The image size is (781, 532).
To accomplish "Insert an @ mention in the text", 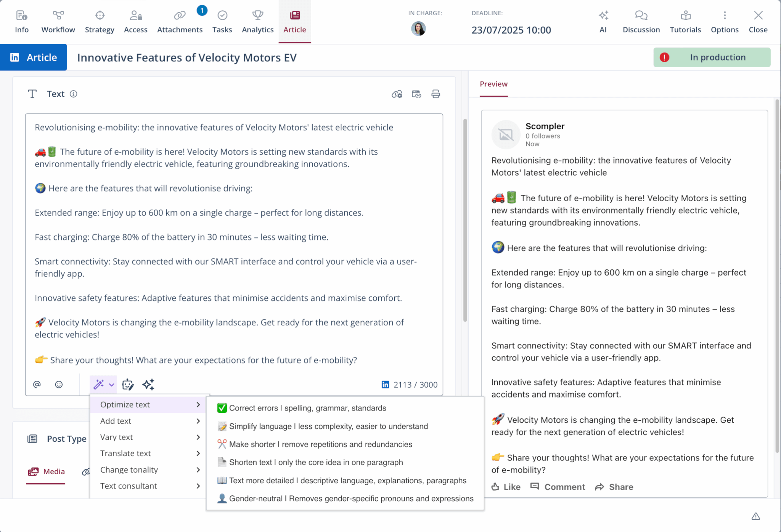I will 37,384.
